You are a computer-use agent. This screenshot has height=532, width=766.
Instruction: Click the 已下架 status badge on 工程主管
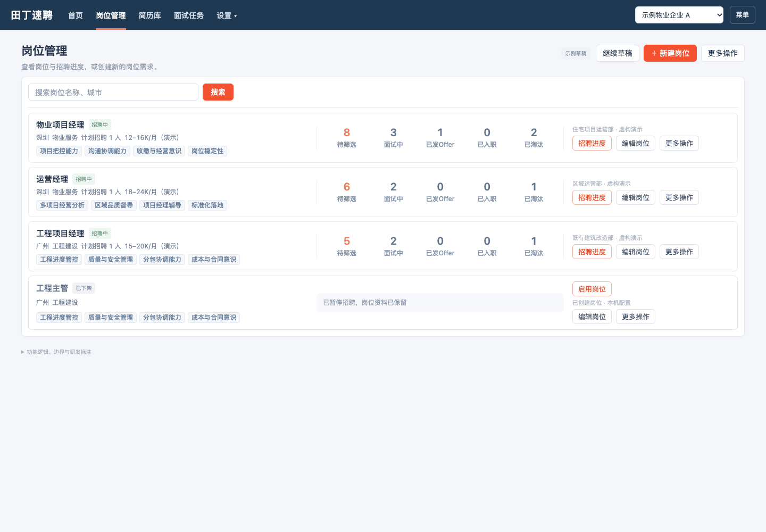click(84, 288)
